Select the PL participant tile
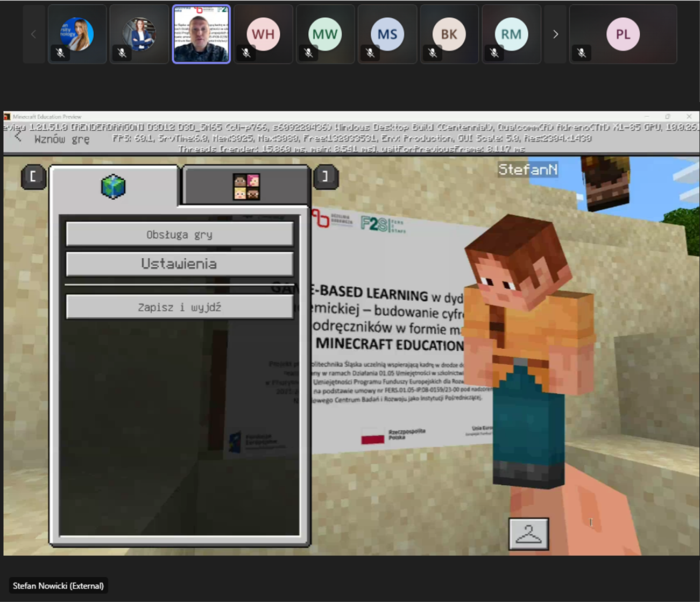Image resolution: width=700 pixels, height=602 pixels. pyautogui.click(x=623, y=34)
